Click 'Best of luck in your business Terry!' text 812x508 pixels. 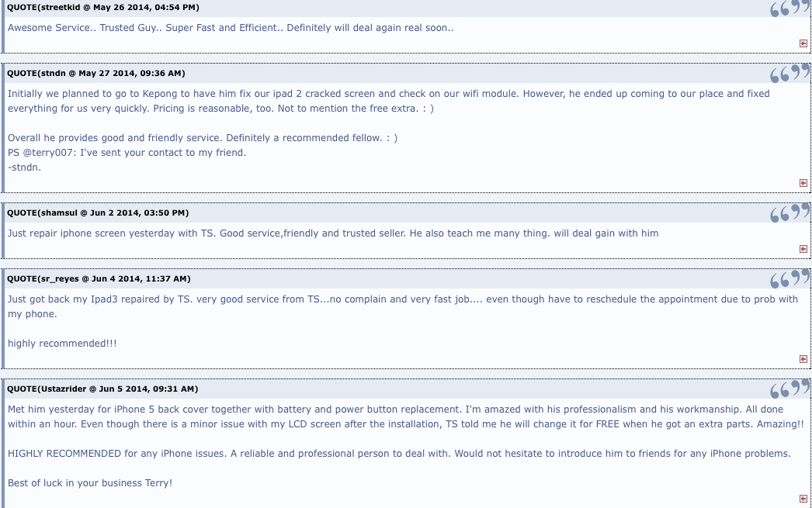coord(90,483)
